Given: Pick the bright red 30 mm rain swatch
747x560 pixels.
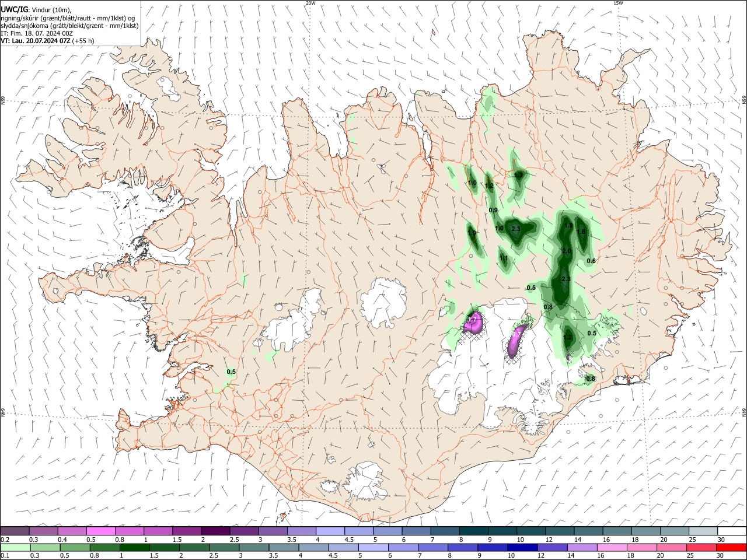Looking at the screenshot, I should (x=731, y=547).
